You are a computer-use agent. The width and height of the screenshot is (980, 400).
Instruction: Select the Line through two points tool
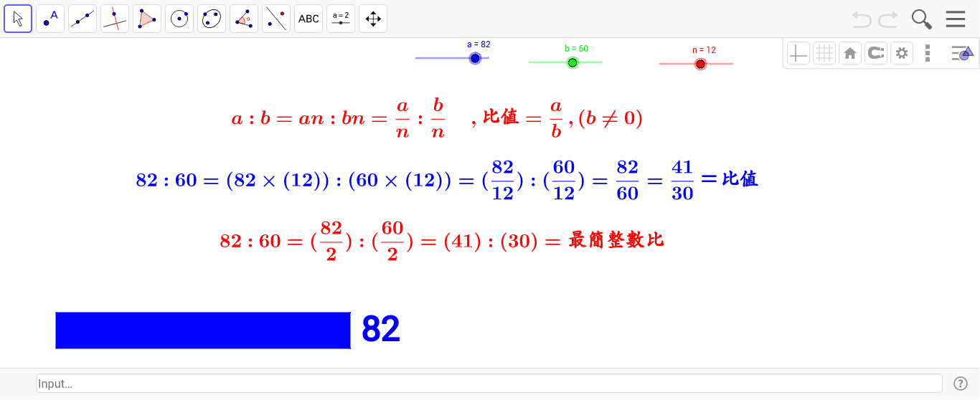[x=83, y=19]
